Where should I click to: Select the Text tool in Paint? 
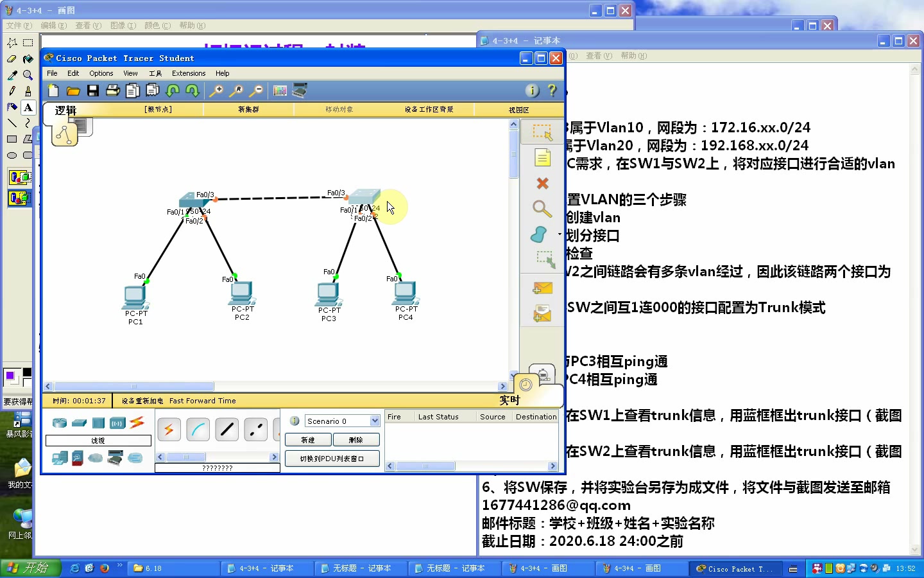click(28, 107)
